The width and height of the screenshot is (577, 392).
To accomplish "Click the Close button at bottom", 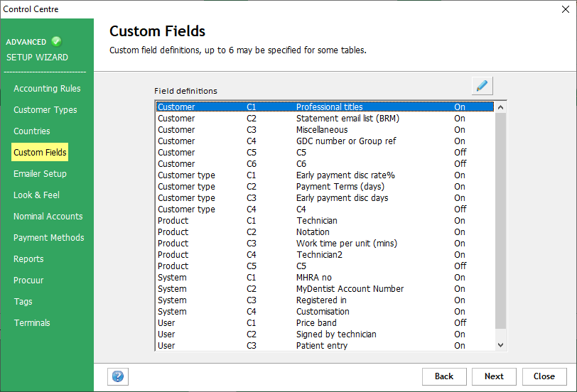I will coord(544,376).
